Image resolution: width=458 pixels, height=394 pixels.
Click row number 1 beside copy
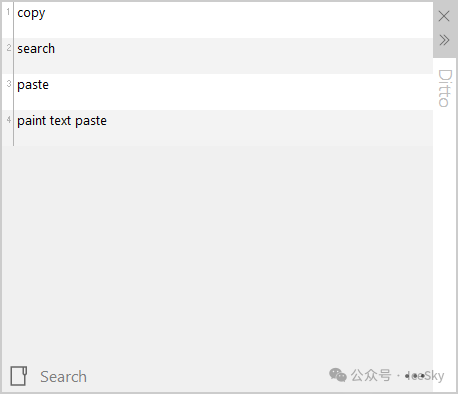(8, 12)
